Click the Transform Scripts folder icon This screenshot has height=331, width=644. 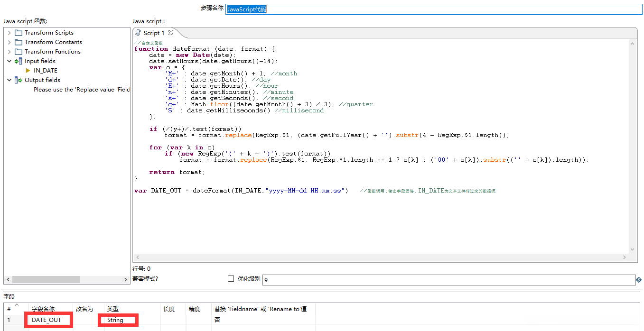point(19,33)
